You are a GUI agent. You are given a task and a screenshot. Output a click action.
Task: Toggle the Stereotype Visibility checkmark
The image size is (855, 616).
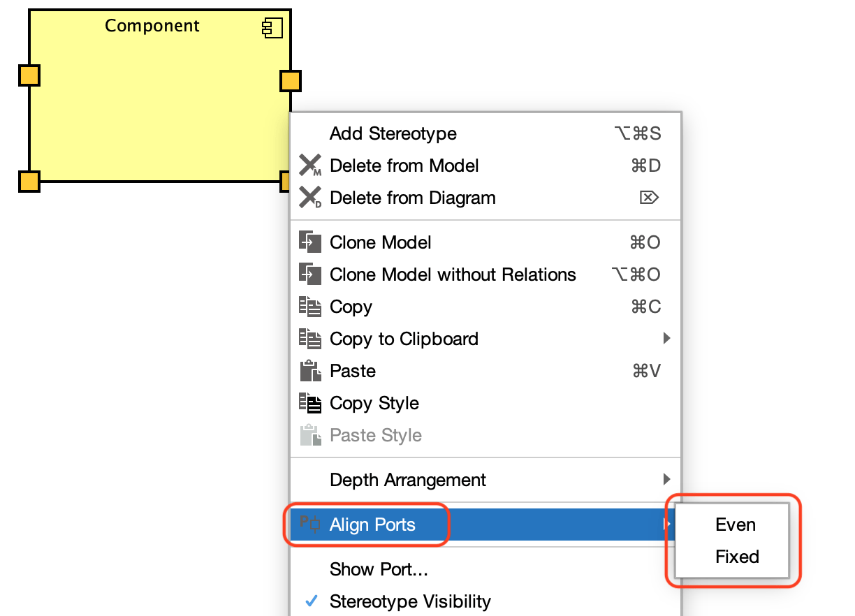click(x=312, y=601)
